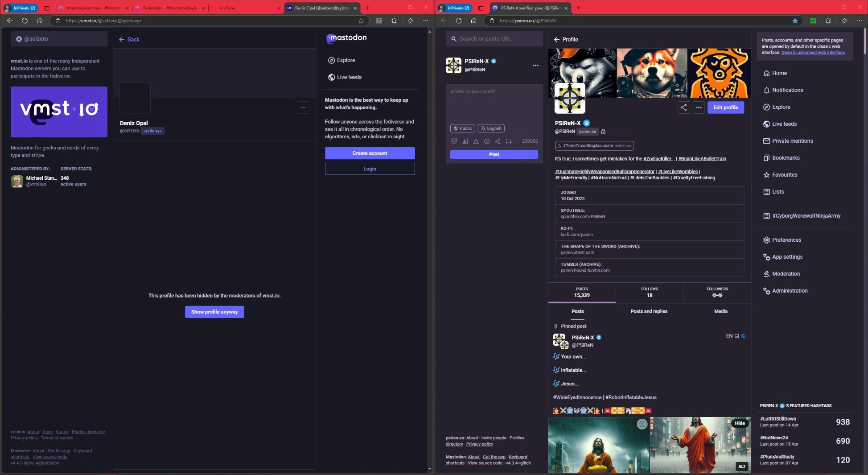Screen dimensions: 868x475
Task: Click the Home bell-less icon in the psiren.eu sidebar
Action: point(766,73)
